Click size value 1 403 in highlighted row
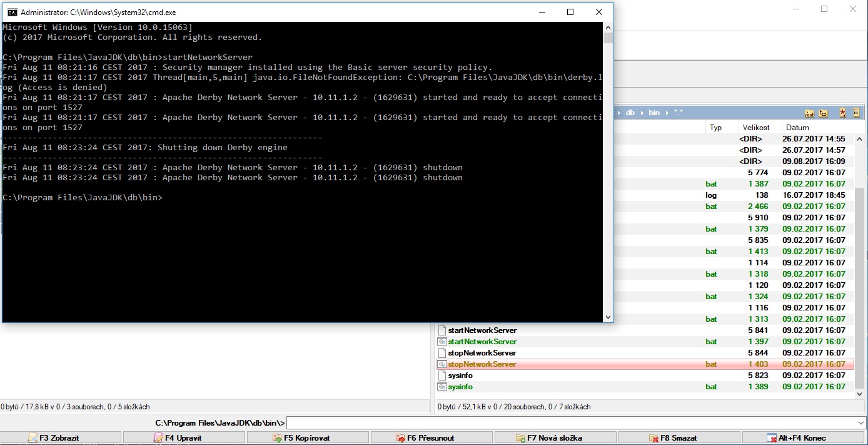Viewport: 868px width, 445px height. (x=758, y=364)
